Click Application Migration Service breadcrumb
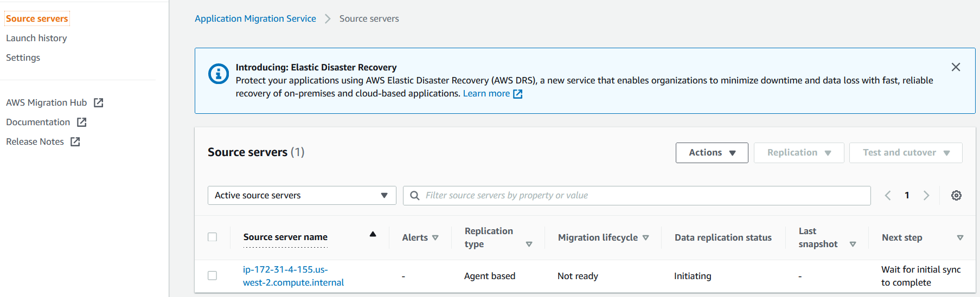Viewport: 980px width, 297px height. pos(255,18)
